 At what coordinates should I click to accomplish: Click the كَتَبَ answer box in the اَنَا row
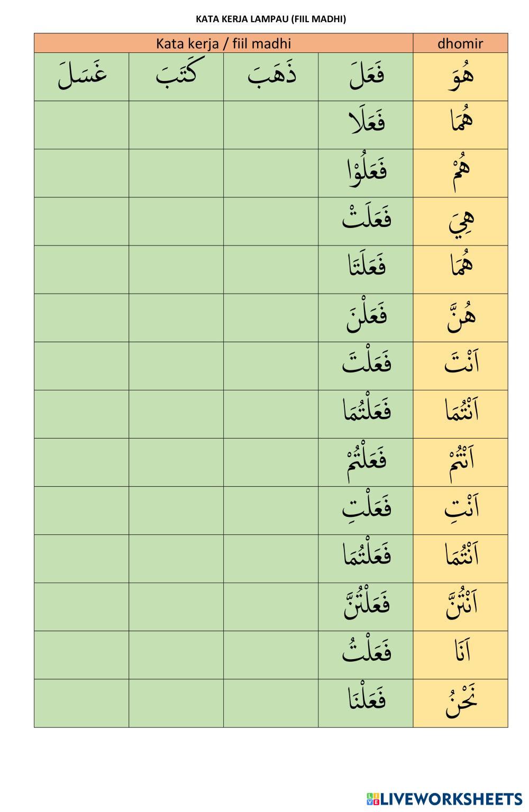click(x=176, y=655)
